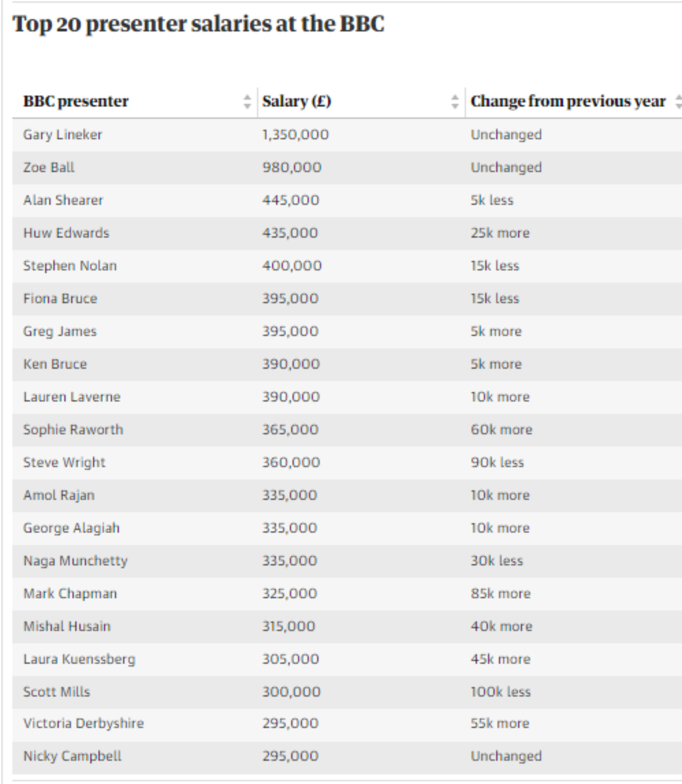Sort by BBC presenter column arrows

pyautogui.click(x=247, y=101)
